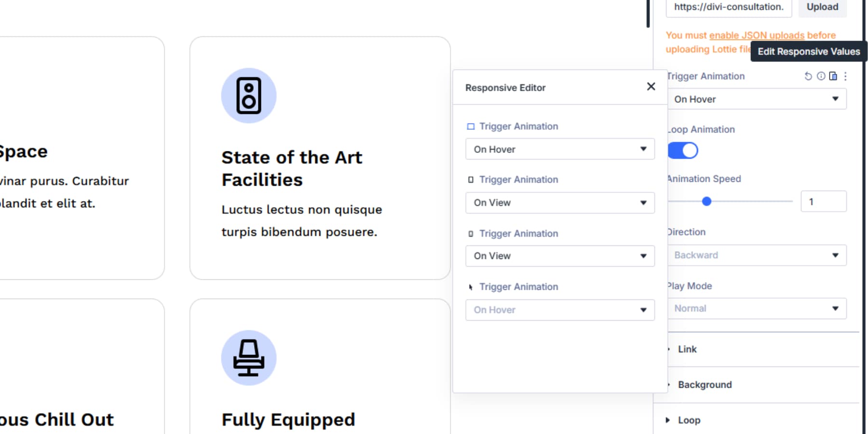Open the tablet Trigger Animation dropdown
The image size is (868, 434).
pos(560,203)
